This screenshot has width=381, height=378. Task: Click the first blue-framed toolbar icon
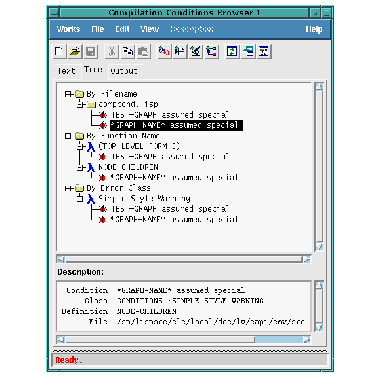(233, 52)
